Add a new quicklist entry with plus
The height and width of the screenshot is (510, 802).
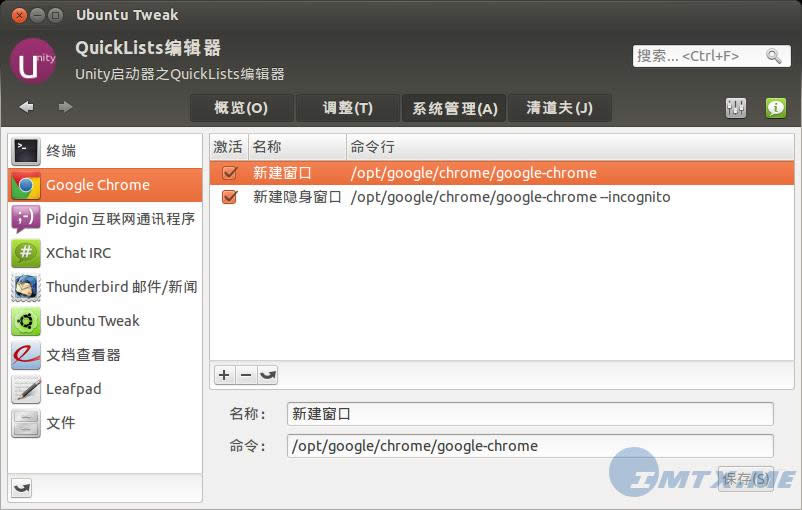224,375
